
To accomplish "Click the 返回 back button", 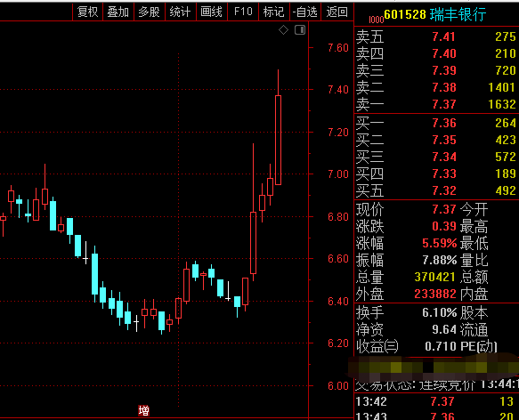I will 337,12.
